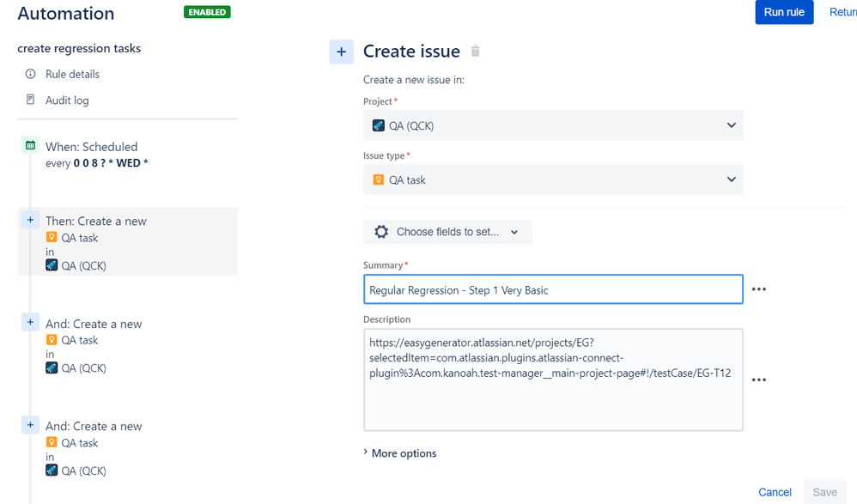Screen dimensions: 857x504
Task: Click the Project field label
Action: pyautogui.click(x=378, y=101)
